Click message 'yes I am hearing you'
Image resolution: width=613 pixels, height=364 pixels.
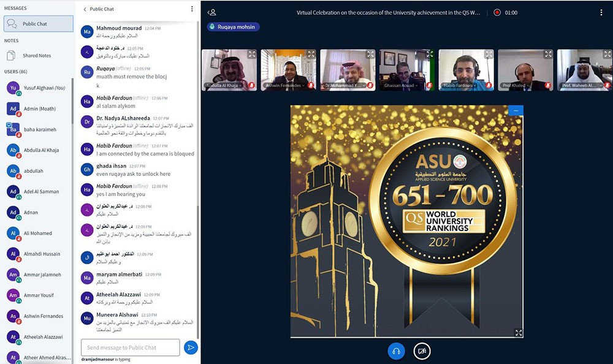(121, 194)
